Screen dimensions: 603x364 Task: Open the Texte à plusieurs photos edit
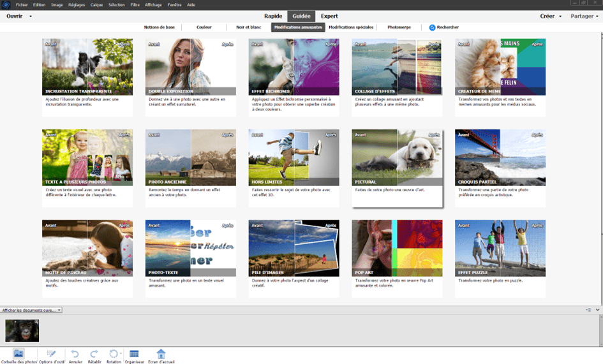coord(87,168)
